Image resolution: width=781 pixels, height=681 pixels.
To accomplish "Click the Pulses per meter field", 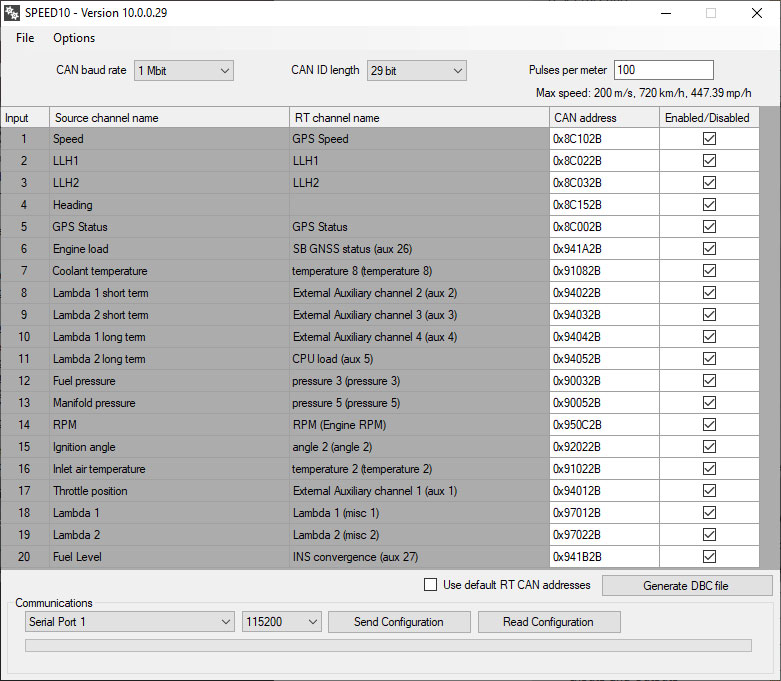I will 663,70.
